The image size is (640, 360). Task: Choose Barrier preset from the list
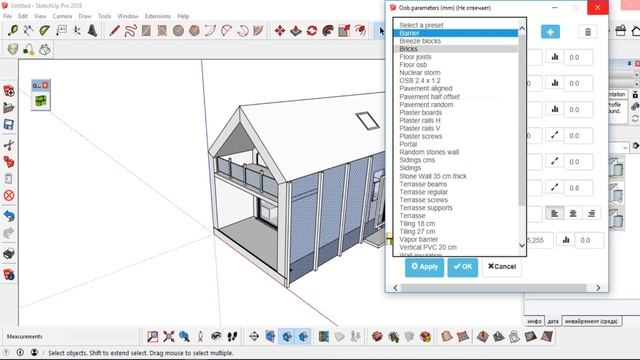tap(456, 33)
